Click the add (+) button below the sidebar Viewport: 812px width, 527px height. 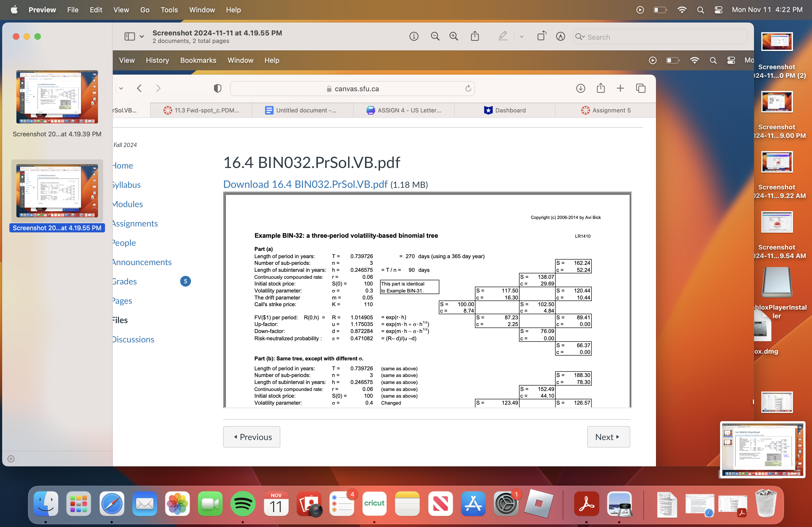pos(10,459)
